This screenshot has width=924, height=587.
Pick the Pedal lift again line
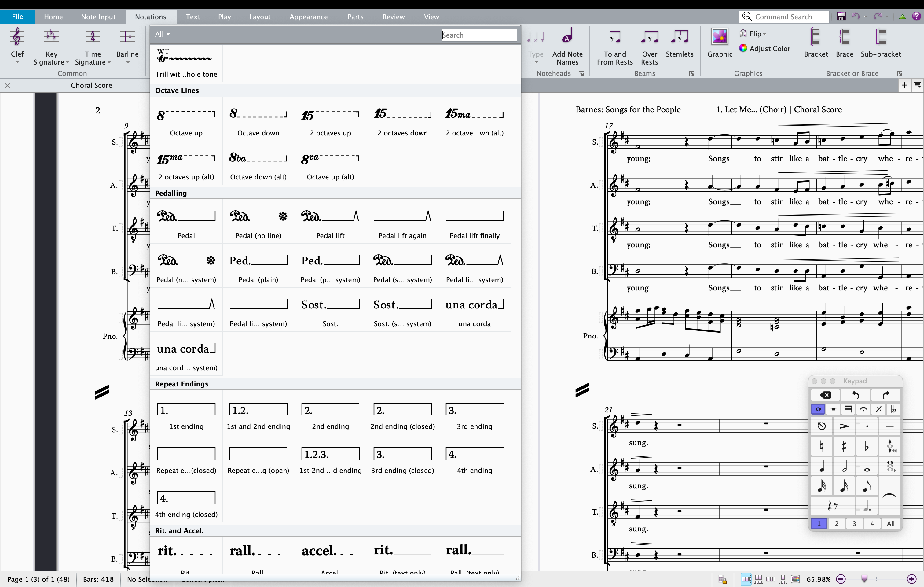coord(402,222)
